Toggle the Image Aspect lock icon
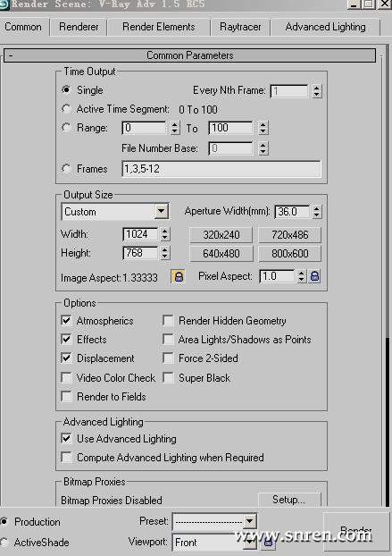 click(x=179, y=276)
